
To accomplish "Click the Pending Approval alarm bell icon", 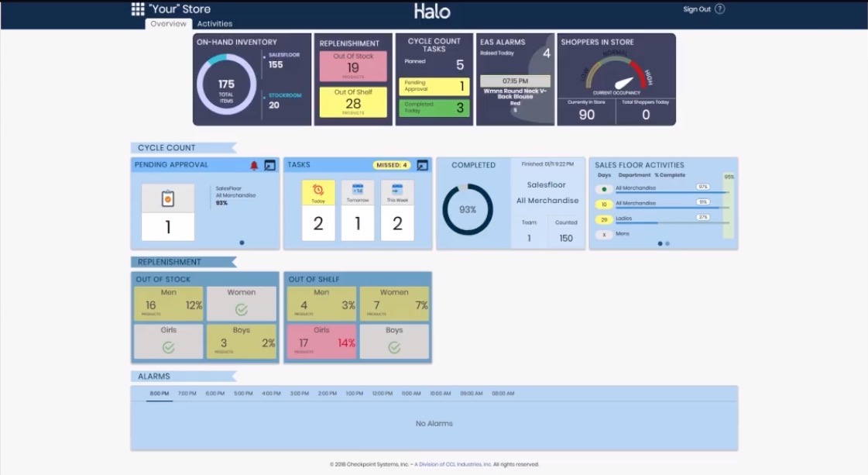I will [x=254, y=165].
